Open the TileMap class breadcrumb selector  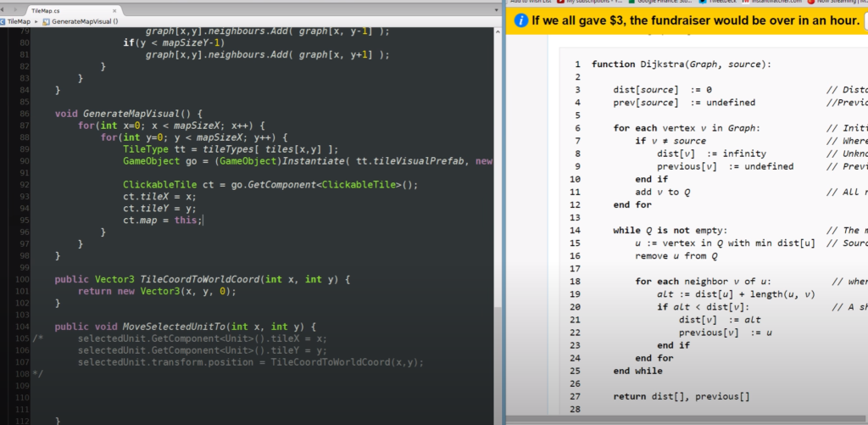point(19,21)
